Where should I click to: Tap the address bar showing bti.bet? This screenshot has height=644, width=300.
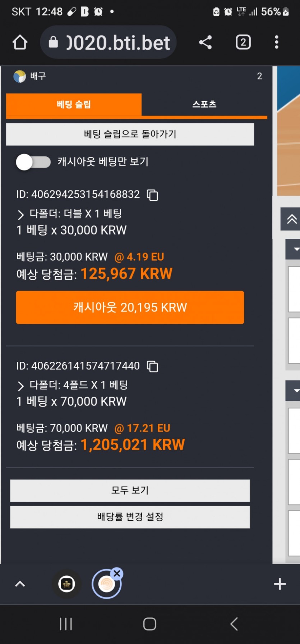[108, 42]
